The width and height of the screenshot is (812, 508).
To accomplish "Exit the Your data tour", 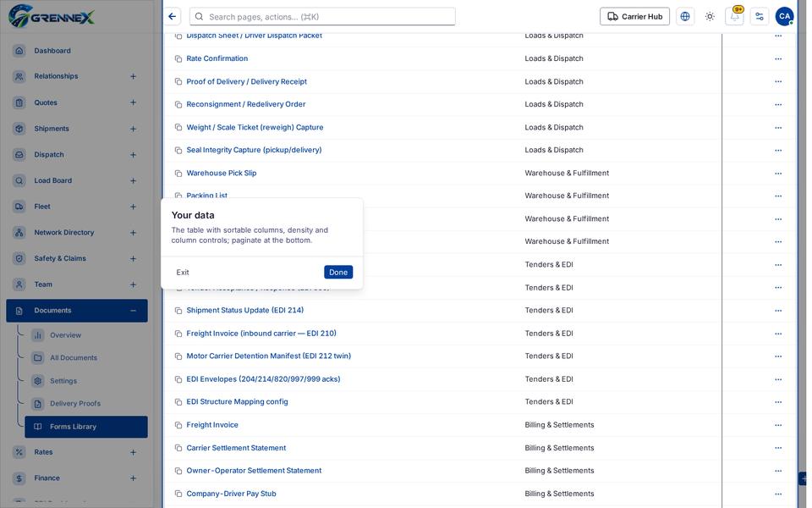I will 183,272.
